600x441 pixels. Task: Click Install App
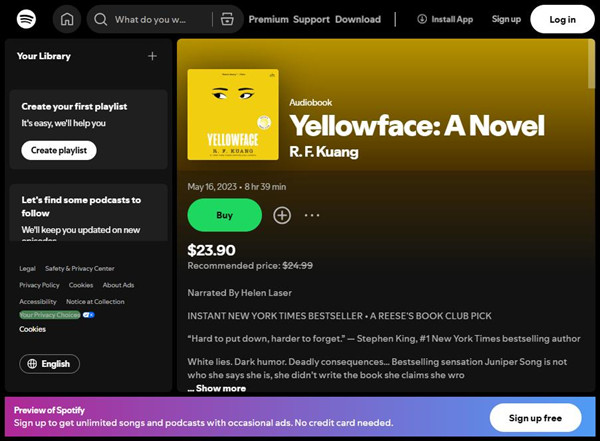coord(445,19)
